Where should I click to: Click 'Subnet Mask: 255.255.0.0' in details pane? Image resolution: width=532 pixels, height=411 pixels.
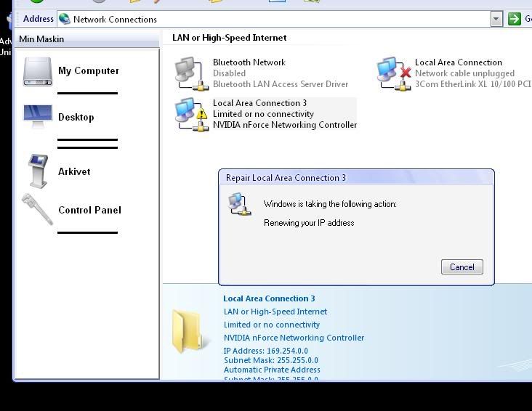[x=271, y=360]
